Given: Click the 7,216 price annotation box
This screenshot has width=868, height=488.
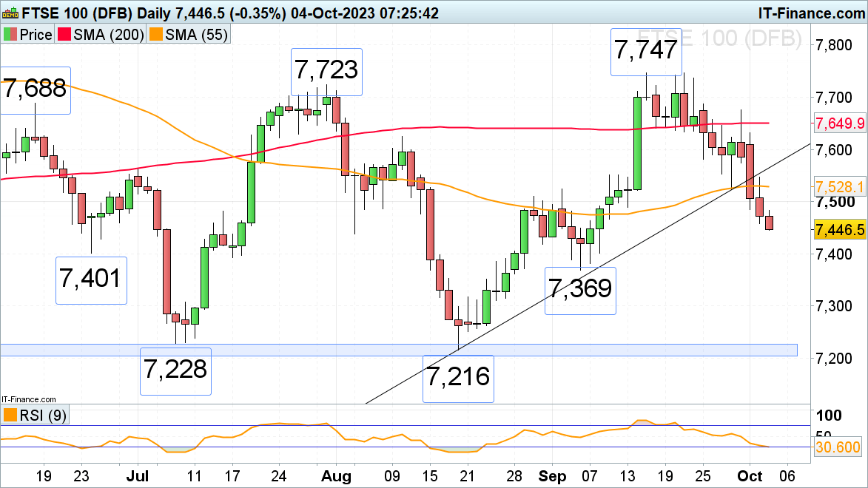Looking at the screenshot, I should 458,379.
